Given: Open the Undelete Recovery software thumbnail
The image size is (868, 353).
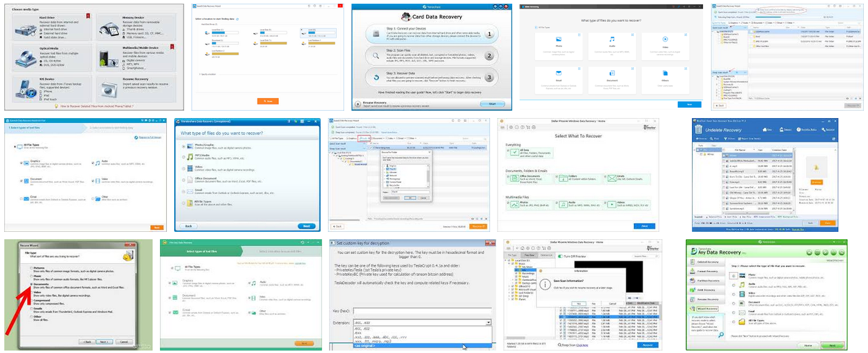Looking at the screenshot, I should click(765, 176).
